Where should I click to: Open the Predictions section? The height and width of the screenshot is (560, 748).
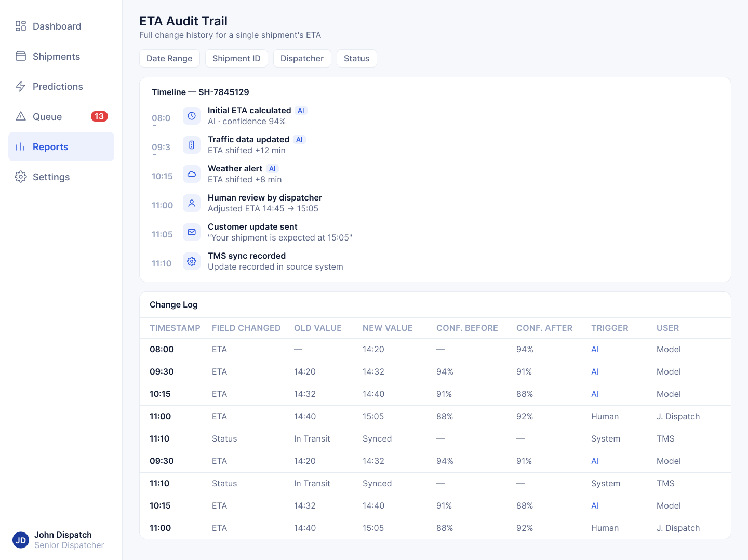click(61, 86)
